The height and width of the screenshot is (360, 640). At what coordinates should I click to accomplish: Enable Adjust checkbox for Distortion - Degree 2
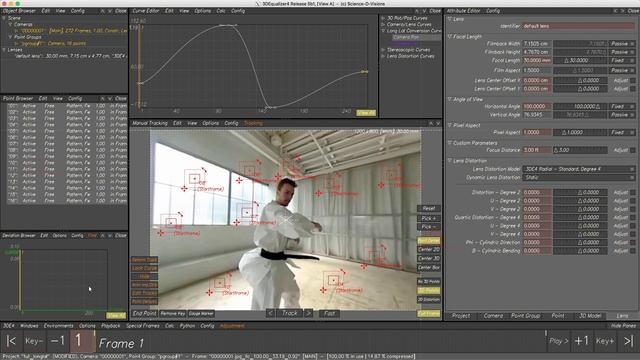click(633, 192)
